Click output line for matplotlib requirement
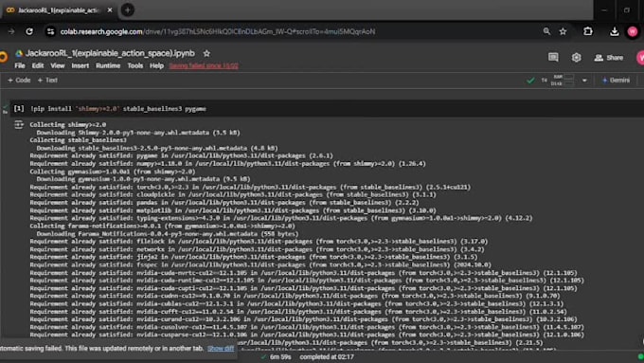Image resolution: width=644 pixels, height=363 pixels. pyautogui.click(x=233, y=210)
